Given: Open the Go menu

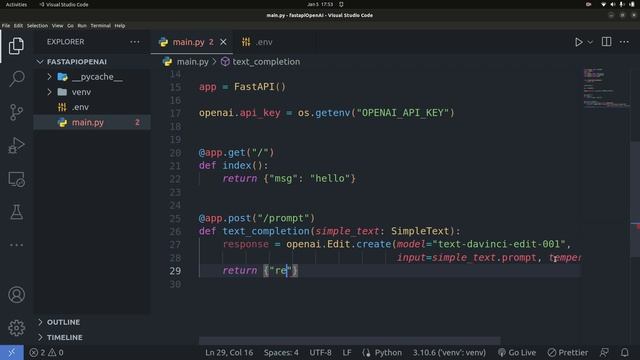Looking at the screenshot, I should tap(70, 25).
